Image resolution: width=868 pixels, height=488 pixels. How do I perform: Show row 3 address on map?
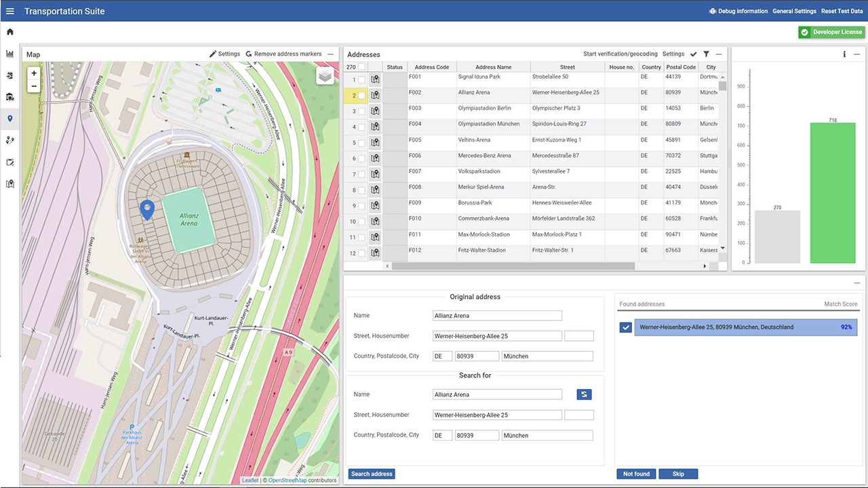coord(375,111)
